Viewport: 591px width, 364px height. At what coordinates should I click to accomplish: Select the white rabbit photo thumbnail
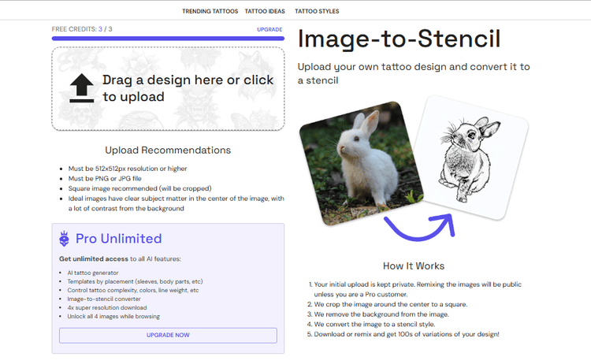click(361, 160)
